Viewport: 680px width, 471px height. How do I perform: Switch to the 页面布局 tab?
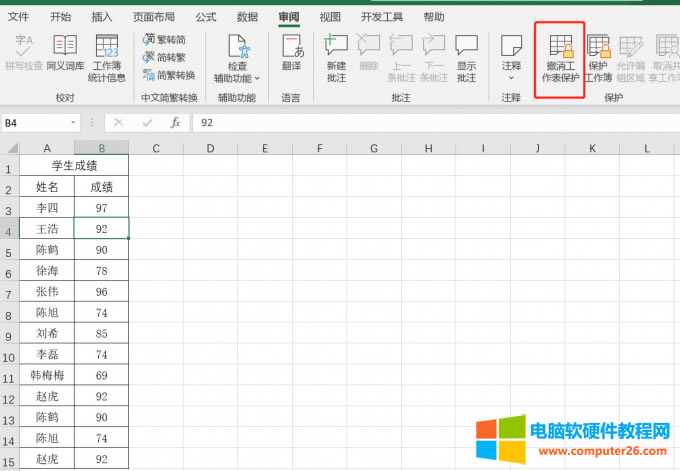point(154,17)
